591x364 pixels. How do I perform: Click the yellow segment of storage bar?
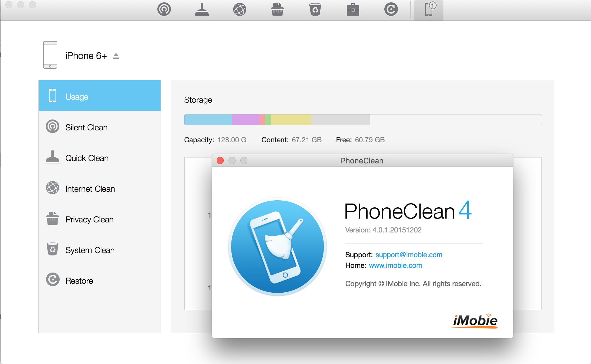(291, 120)
